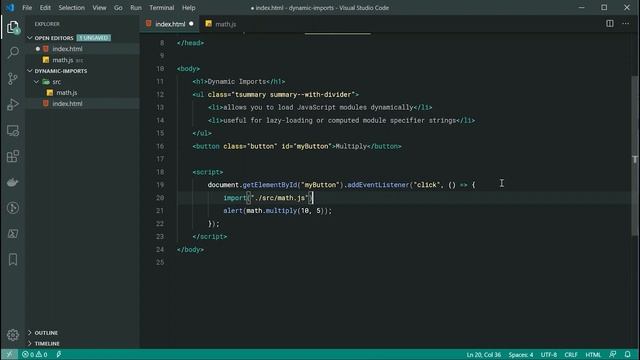Viewport: 640px width, 360px height.
Task: Click the lightning bolt status bar icon
Action: (x=59, y=354)
